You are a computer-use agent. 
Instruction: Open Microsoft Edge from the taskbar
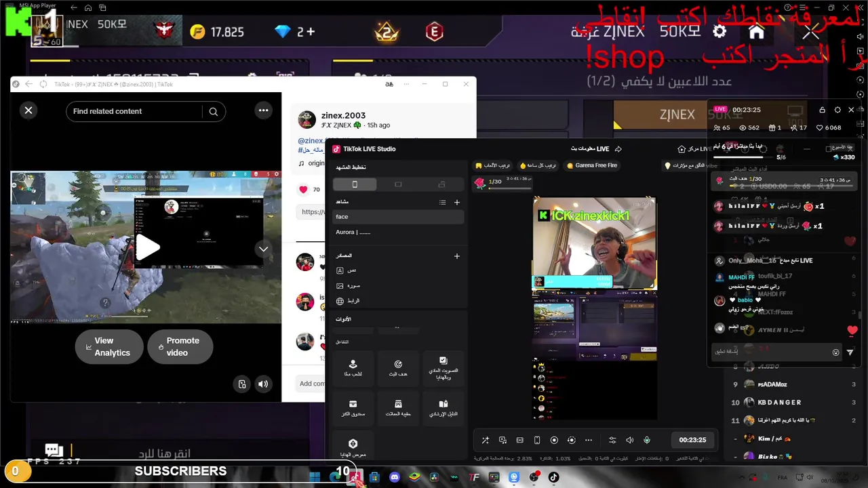click(x=335, y=477)
